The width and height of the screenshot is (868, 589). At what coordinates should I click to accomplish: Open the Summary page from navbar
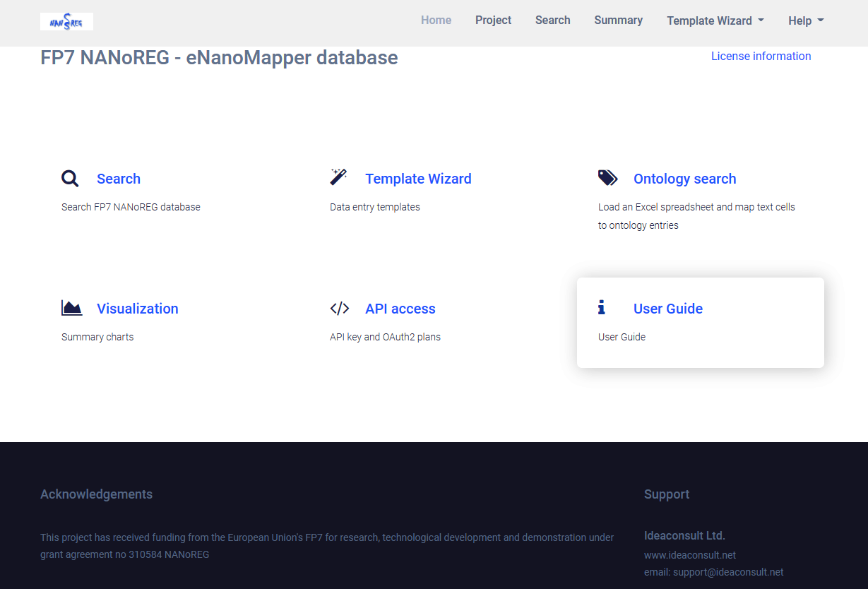618,20
